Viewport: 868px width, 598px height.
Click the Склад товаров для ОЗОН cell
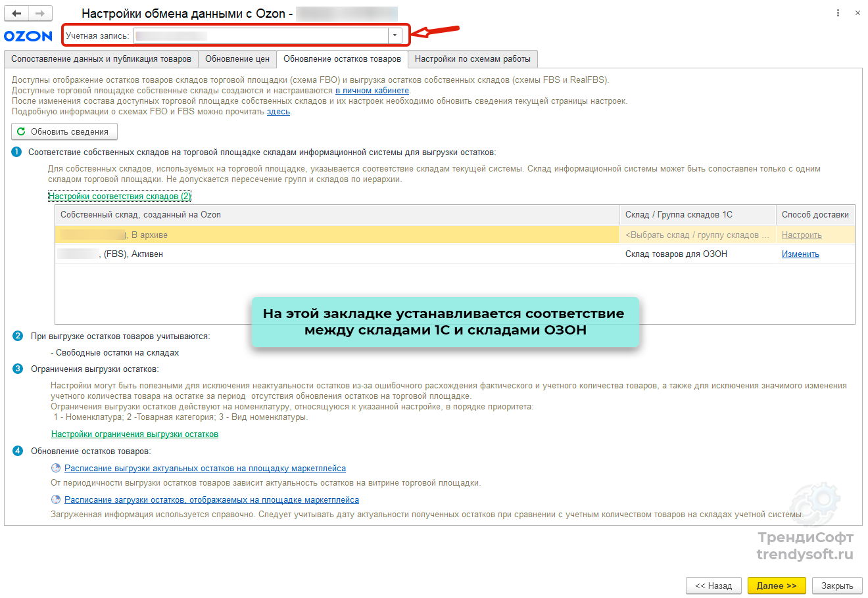tap(698, 254)
